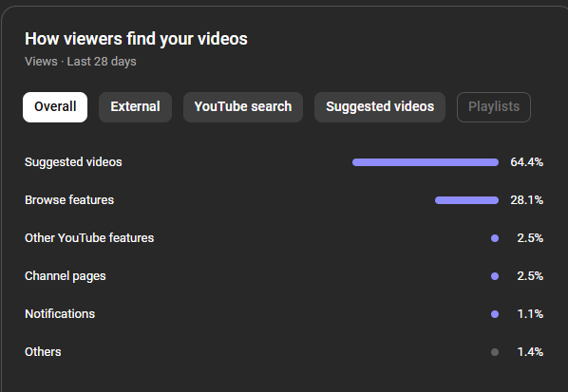Click the 28.1% percentage value
Screen dimensions: 568x392
point(527,200)
